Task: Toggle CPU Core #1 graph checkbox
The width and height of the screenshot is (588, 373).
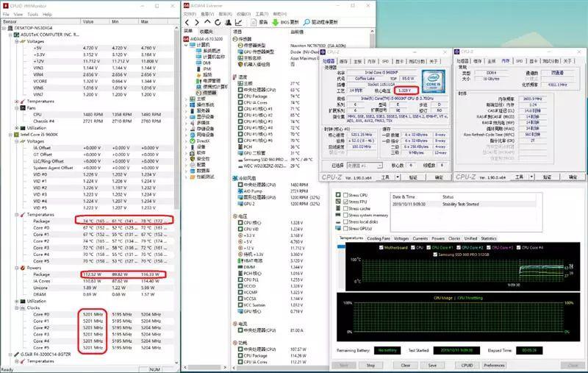Action: (429, 248)
